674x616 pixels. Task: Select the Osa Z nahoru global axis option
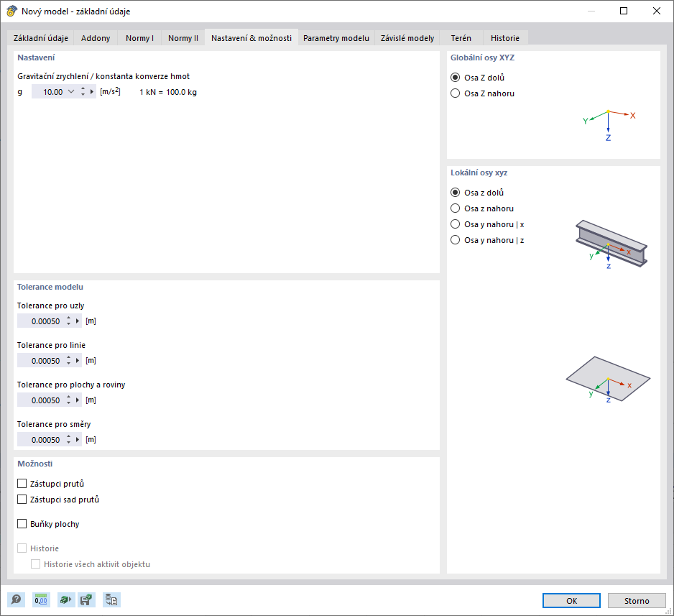point(456,93)
